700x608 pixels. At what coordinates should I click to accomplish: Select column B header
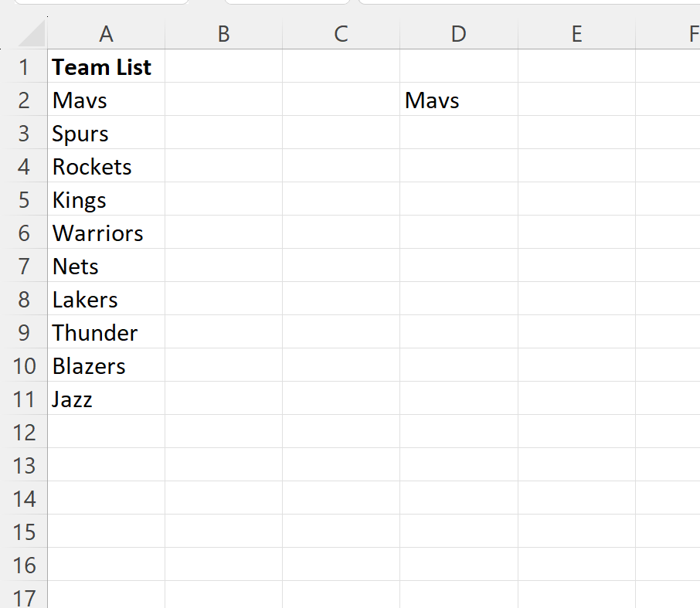[x=223, y=34]
